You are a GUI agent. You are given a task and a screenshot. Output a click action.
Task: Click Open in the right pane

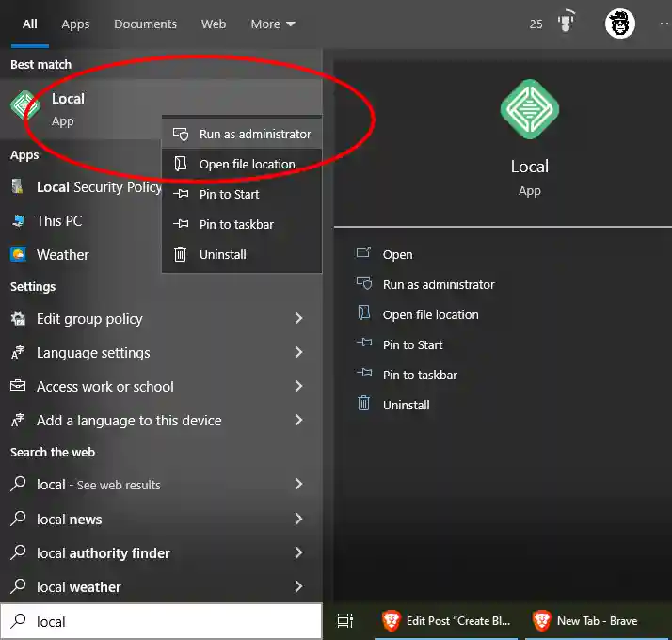[x=398, y=255]
